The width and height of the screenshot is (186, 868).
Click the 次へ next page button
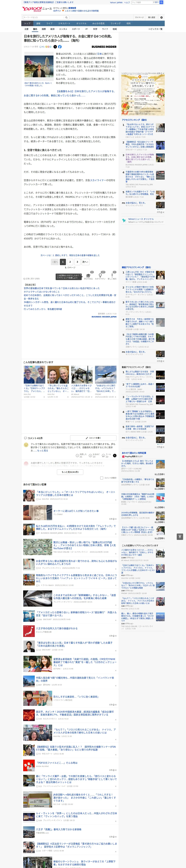[85, 262]
